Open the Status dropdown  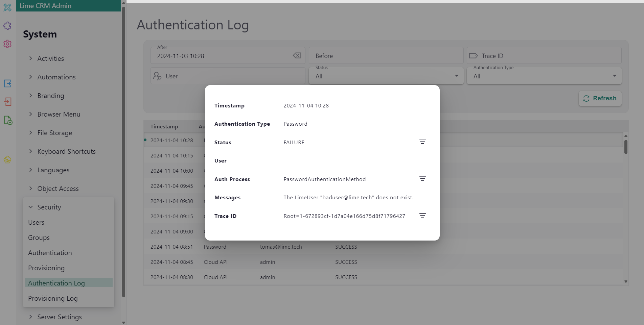pyautogui.click(x=386, y=76)
